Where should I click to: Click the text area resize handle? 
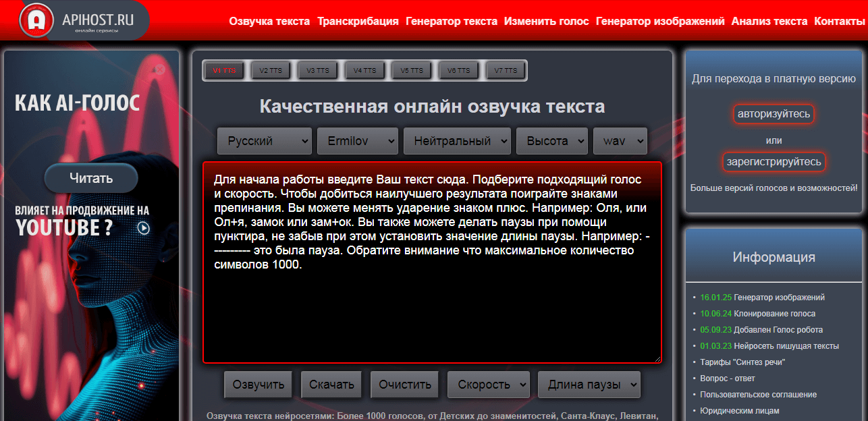click(657, 358)
